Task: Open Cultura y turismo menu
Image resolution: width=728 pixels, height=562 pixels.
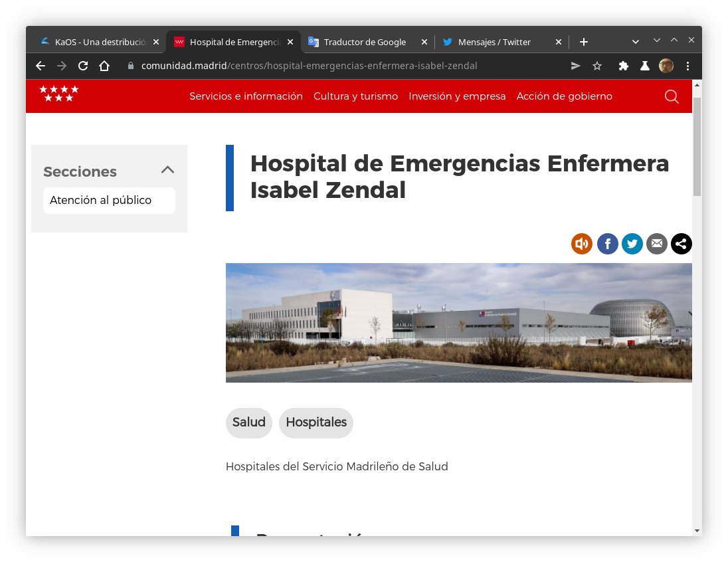Action: point(355,96)
